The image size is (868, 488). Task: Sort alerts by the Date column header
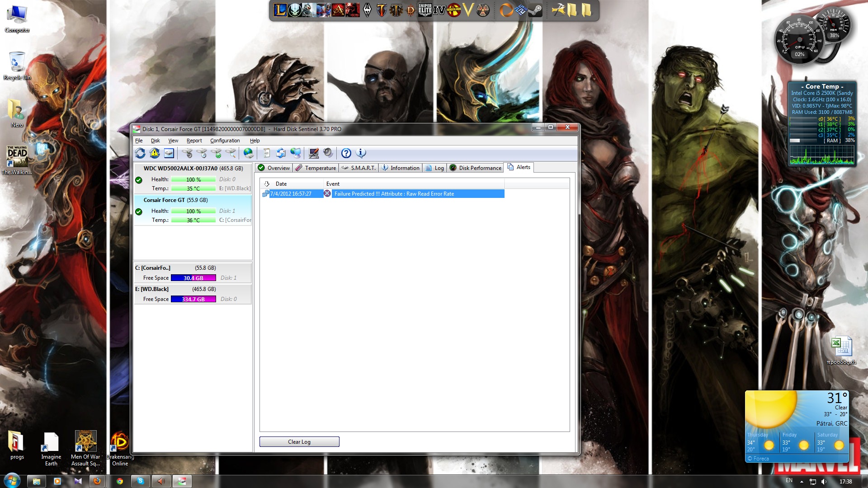292,184
